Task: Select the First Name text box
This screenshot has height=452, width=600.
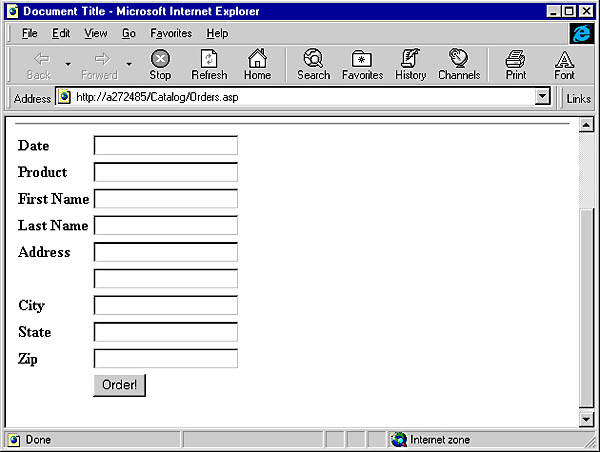Action: pyautogui.click(x=165, y=199)
